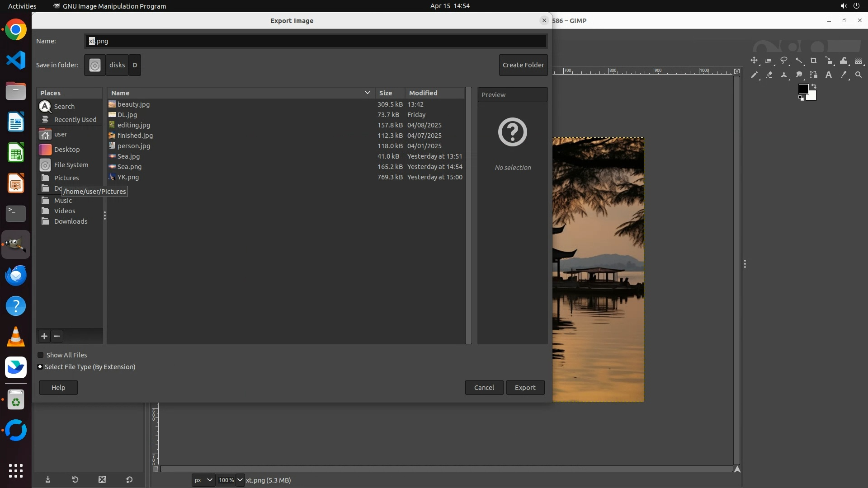The height and width of the screenshot is (488, 868).
Task: Select the Free Select lasso tool
Action: (784, 61)
